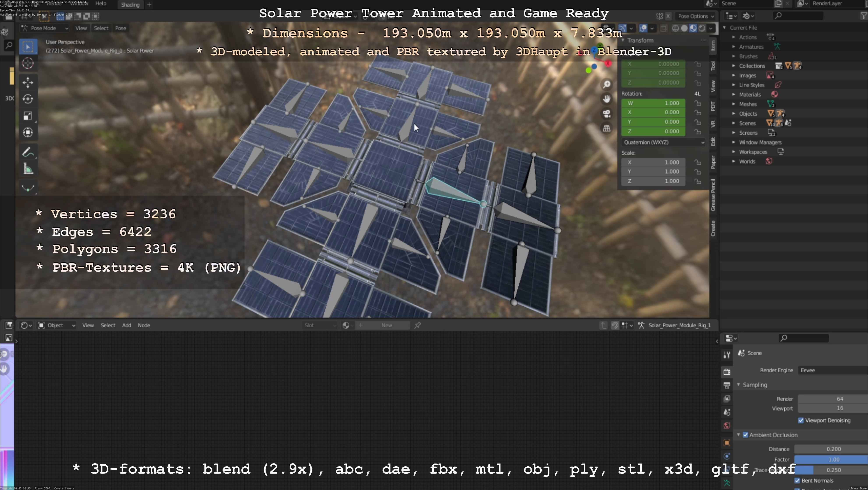Open the Pose menu in viewport header

pos(120,28)
